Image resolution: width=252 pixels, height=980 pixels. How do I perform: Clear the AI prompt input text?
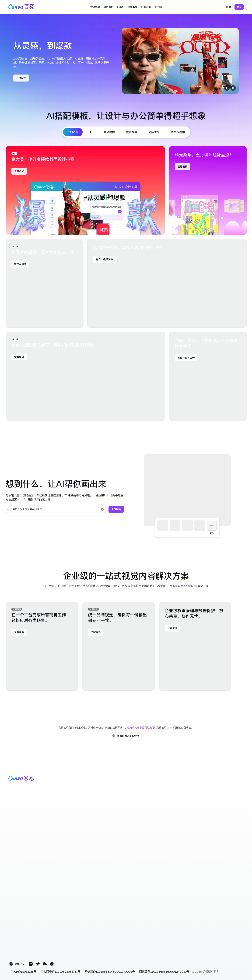(102, 509)
